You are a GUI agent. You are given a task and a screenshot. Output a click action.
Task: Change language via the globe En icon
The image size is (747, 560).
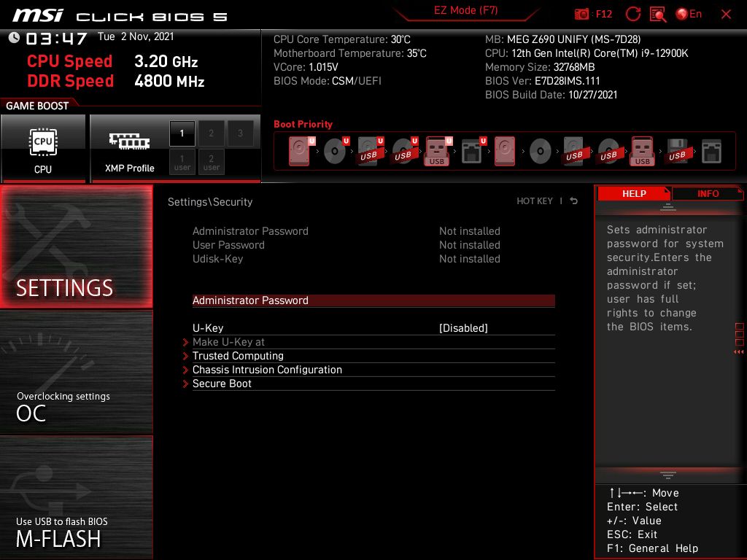[689, 14]
